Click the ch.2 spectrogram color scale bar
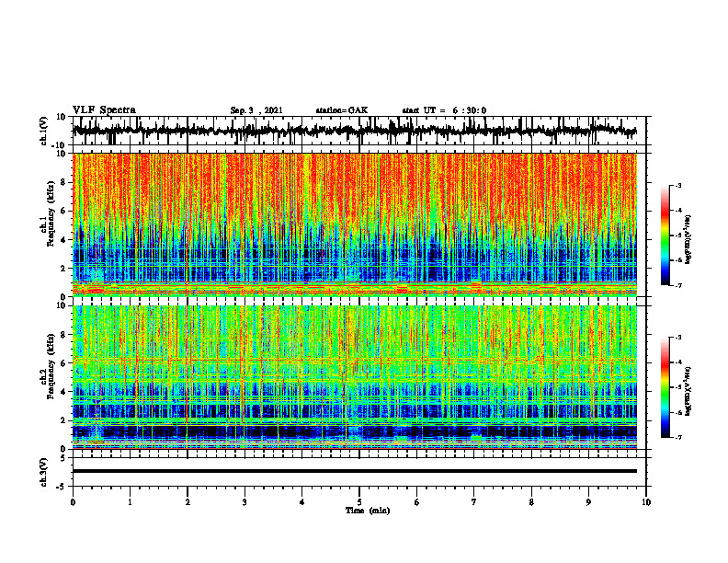The image size is (728, 563). [x=665, y=387]
